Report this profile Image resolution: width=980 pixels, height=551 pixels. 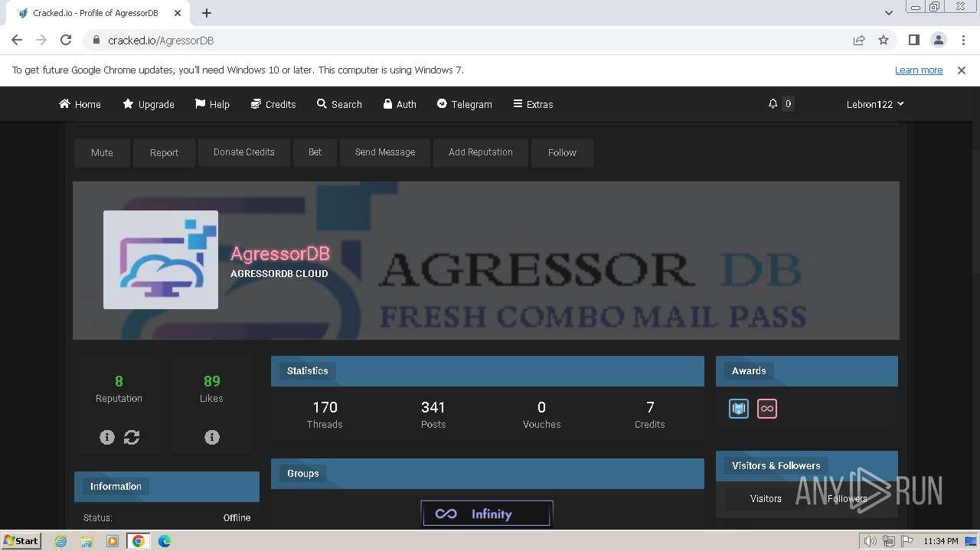point(164,152)
